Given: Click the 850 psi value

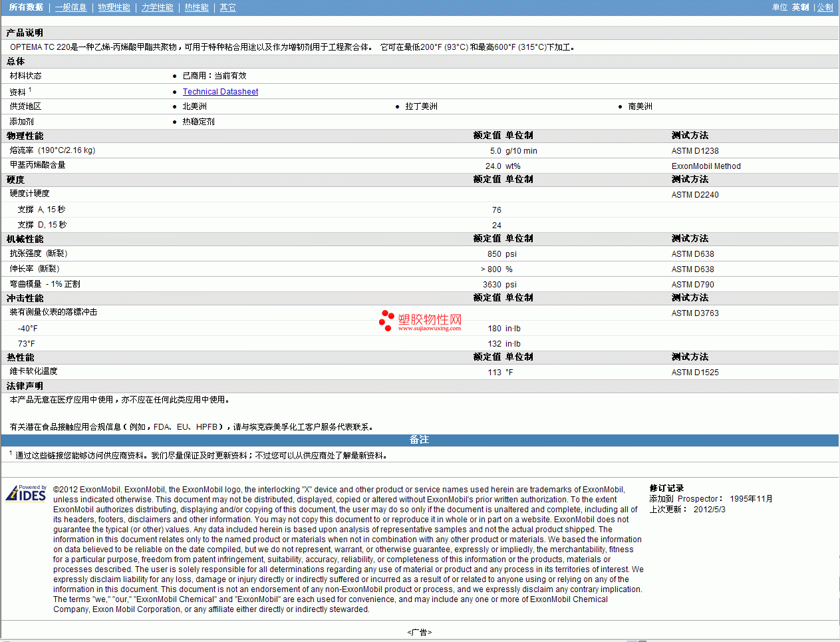Looking at the screenshot, I should pos(501,254).
